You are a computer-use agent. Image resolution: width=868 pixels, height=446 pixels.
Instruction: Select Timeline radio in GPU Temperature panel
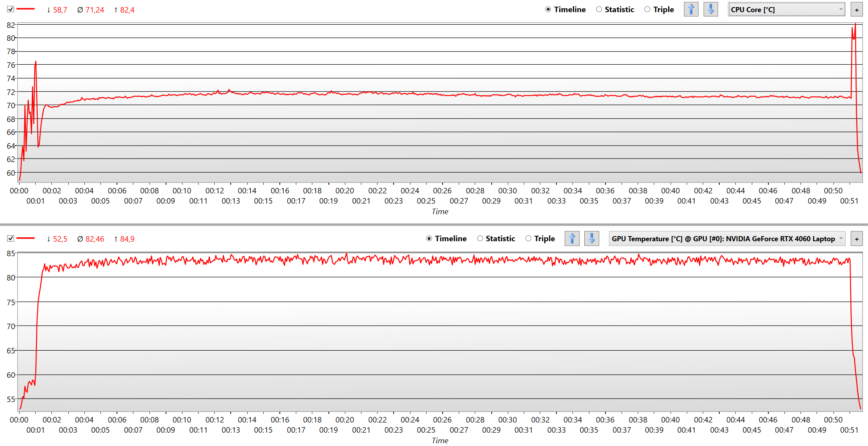point(429,238)
